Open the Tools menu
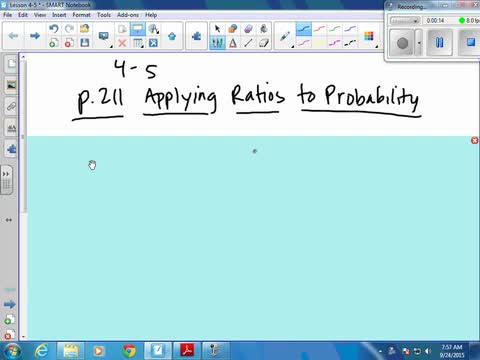The image size is (480, 360). [x=104, y=15]
